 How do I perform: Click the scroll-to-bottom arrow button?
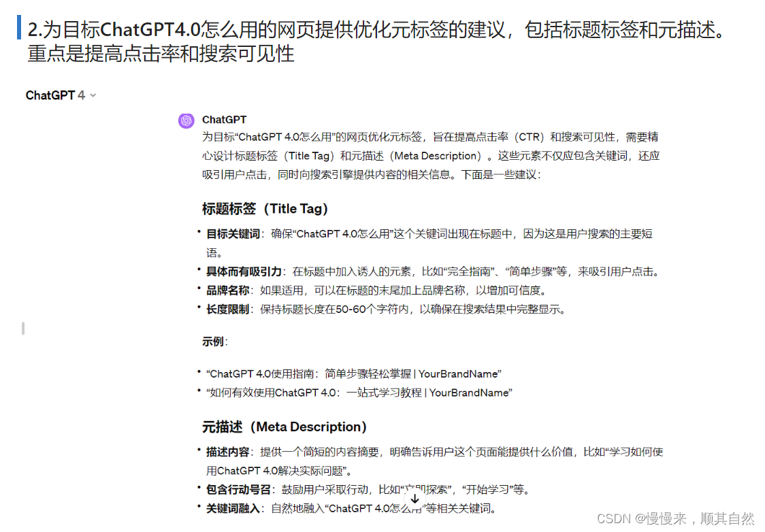[414, 499]
